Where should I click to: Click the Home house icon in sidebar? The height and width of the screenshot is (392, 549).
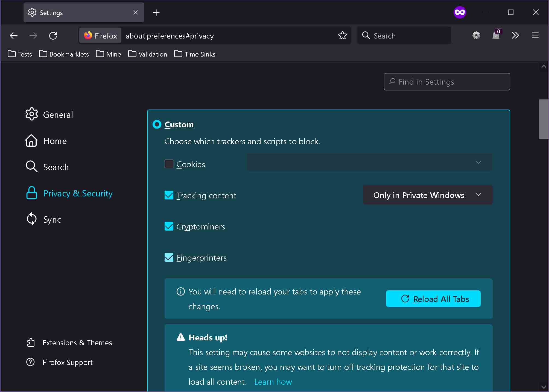tap(31, 141)
